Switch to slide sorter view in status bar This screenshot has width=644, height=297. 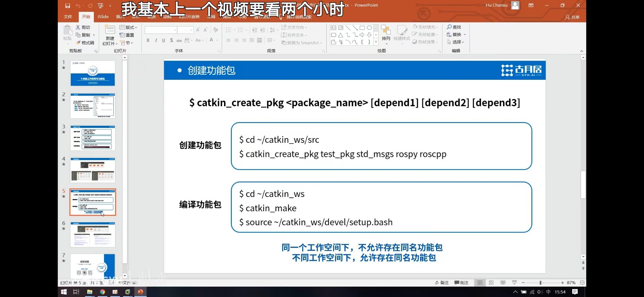click(x=491, y=283)
